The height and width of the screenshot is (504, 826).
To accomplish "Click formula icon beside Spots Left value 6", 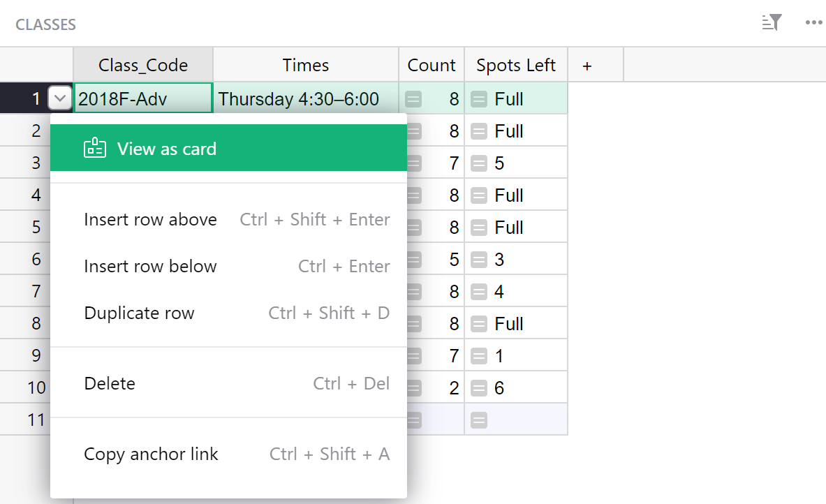I will pos(479,388).
